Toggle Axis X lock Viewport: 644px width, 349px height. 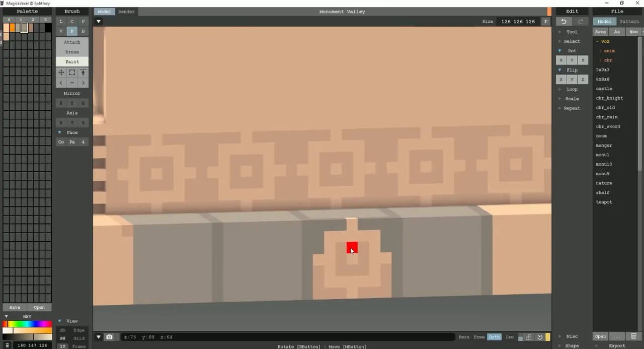61,123
